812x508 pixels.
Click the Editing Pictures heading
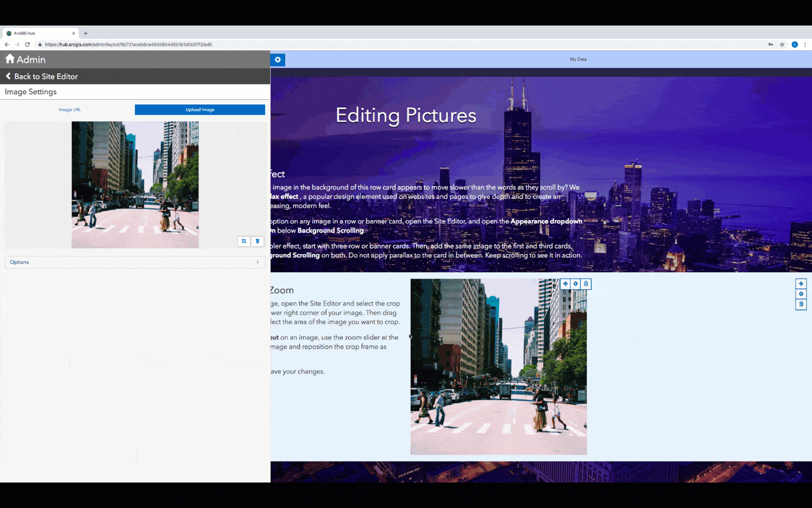click(x=406, y=115)
